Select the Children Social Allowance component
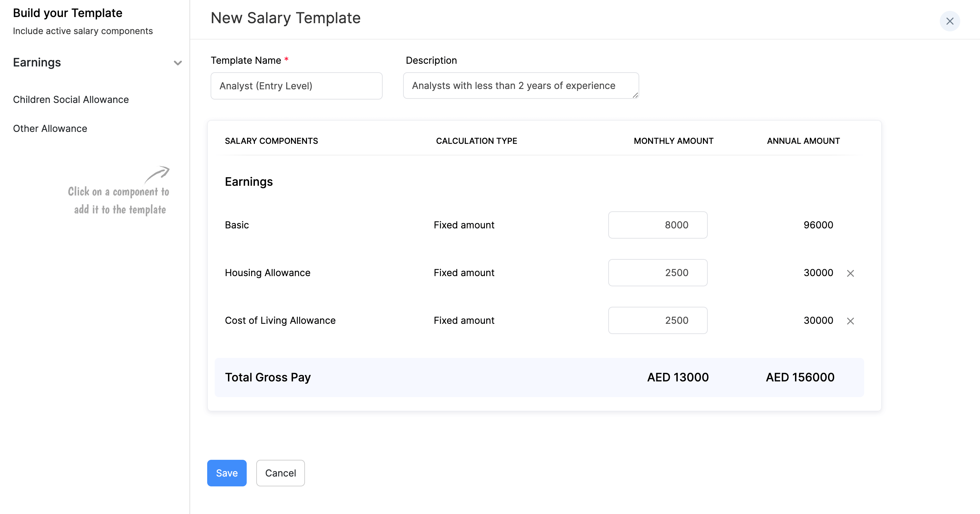Image resolution: width=980 pixels, height=514 pixels. (x=71, y=99)
